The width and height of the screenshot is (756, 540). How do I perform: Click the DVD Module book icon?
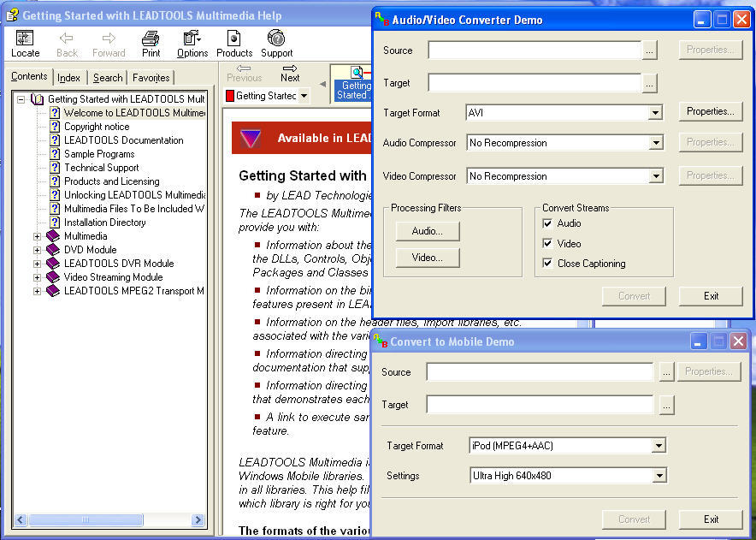click(52, 250)
